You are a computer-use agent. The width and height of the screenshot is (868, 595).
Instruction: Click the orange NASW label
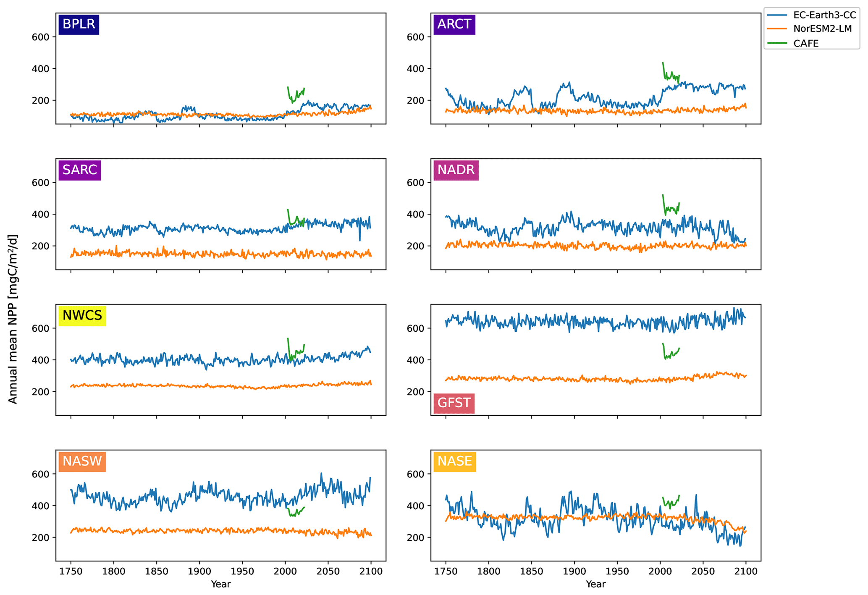82,461
